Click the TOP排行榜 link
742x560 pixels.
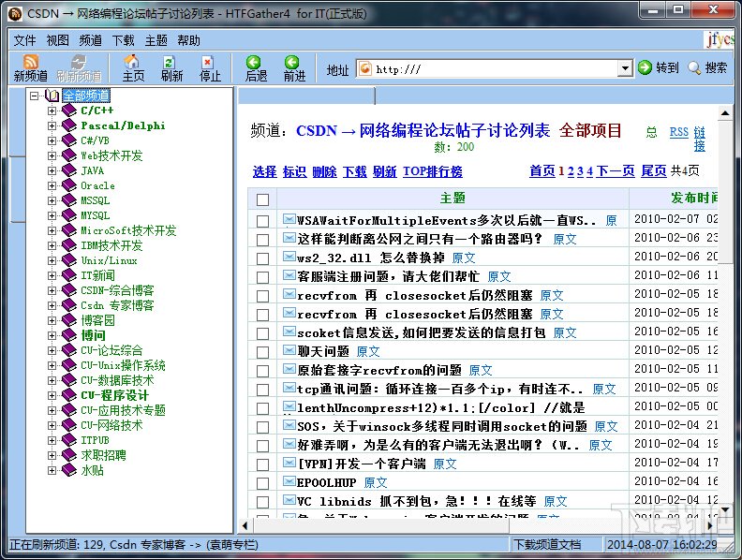(433, 171)
